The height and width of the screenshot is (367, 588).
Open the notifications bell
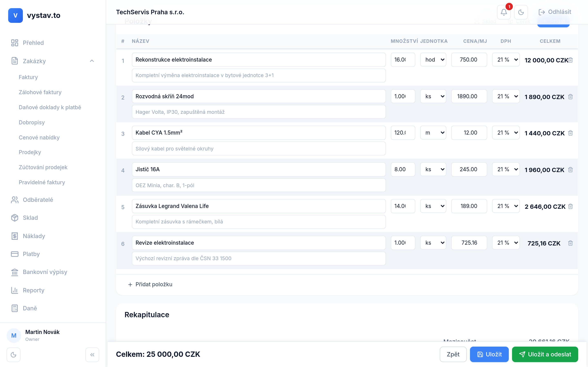coord(504,12)
